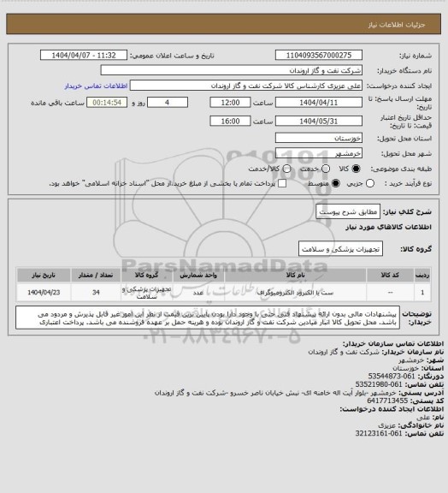Click the goods group box تجهیزات پزشکی و سلامت
The height and width of the screenshot is (493, 448).
click(x=340, y=249)
